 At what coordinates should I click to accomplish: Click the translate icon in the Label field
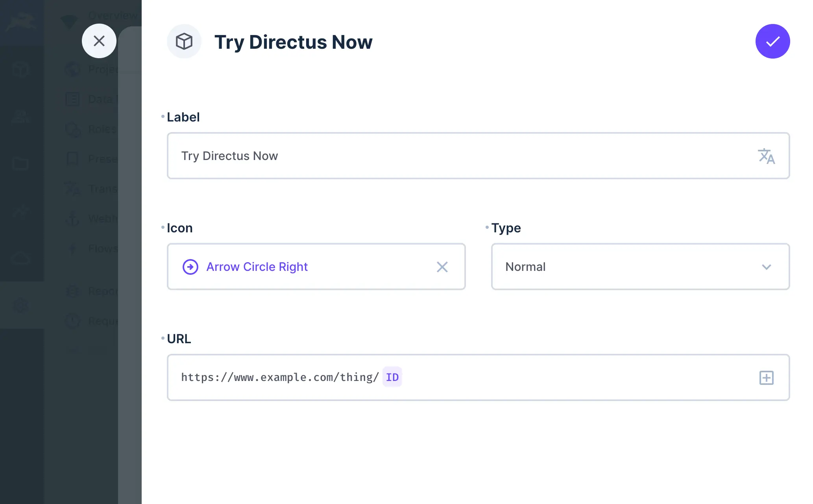tap(766, 156)
